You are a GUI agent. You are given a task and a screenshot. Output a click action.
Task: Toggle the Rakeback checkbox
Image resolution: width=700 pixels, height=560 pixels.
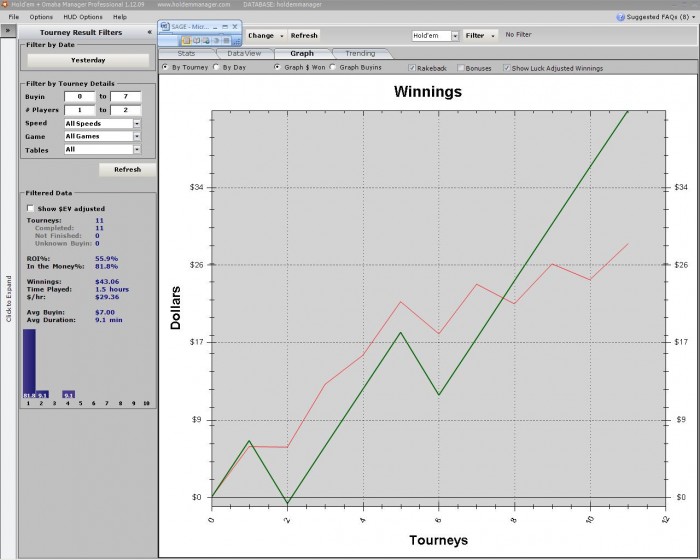(x=412, y=68)
